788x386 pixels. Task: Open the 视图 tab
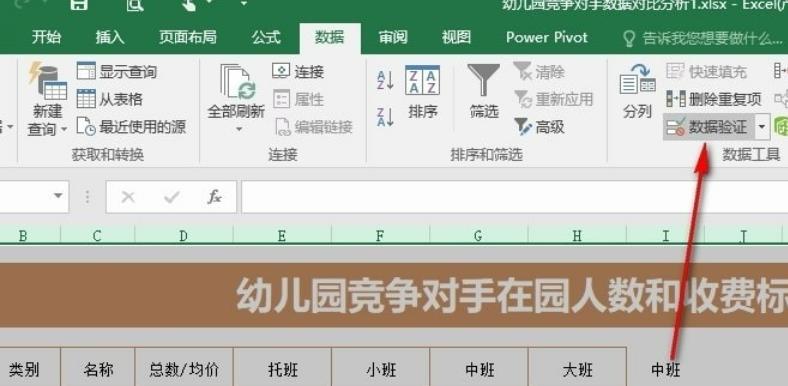(x=456, y=37)
